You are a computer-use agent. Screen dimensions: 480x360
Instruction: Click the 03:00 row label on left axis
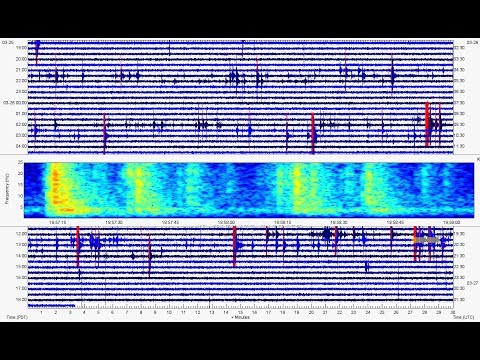point(21,135)
